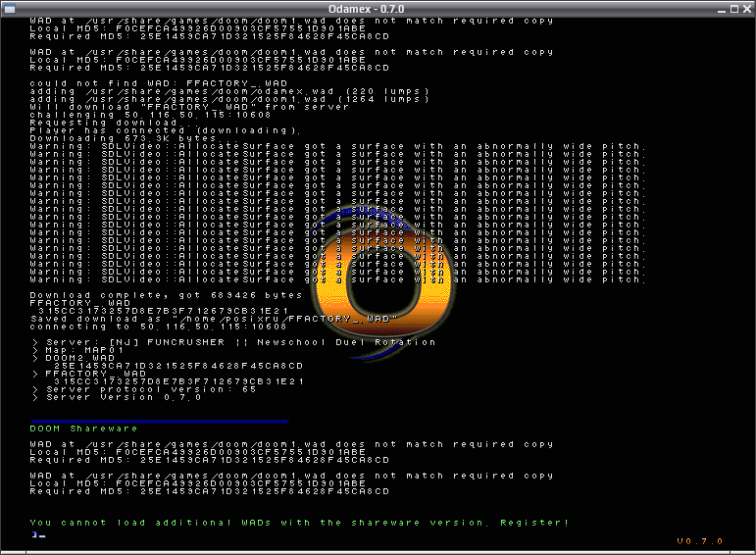Screen dimensions: 756x555
Task: Click the orange 'V0.7.0' version label
Action: [699, 541]
